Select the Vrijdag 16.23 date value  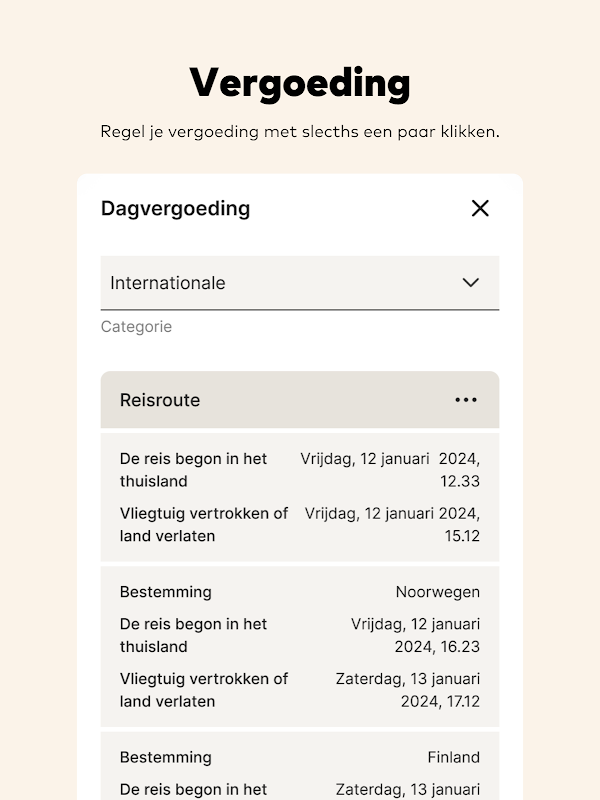(416, 635)
